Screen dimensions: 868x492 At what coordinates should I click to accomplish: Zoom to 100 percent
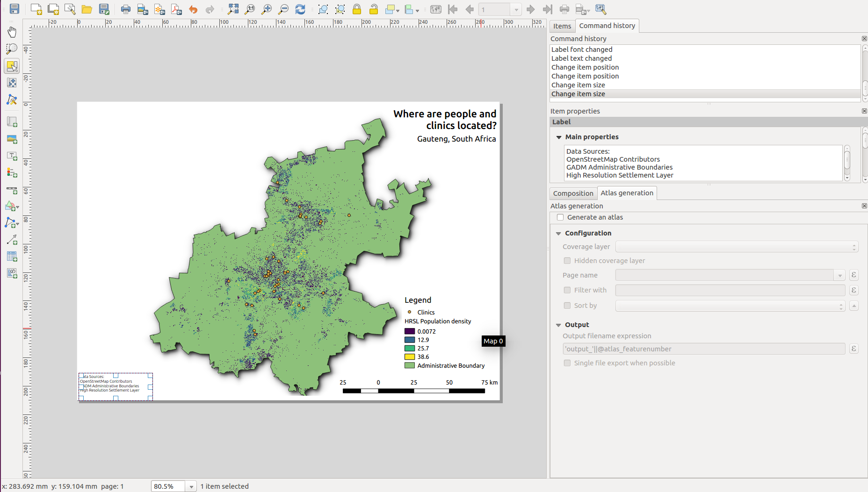click(250, 9)
